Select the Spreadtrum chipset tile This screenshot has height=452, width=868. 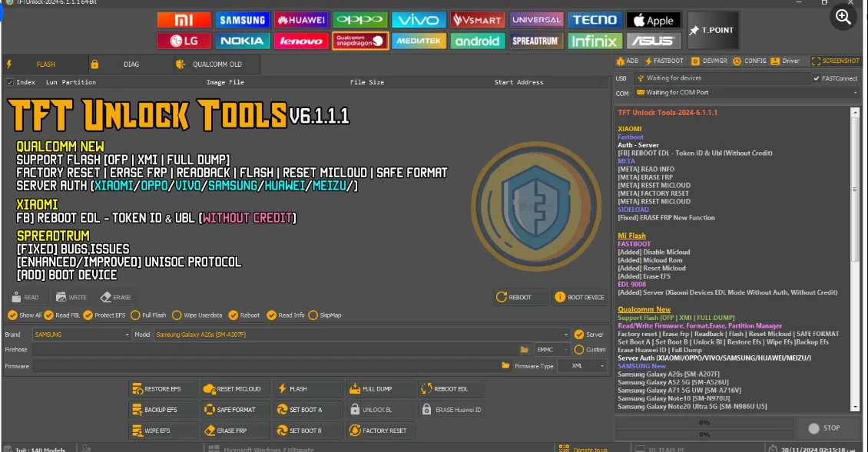click(536, 41)
